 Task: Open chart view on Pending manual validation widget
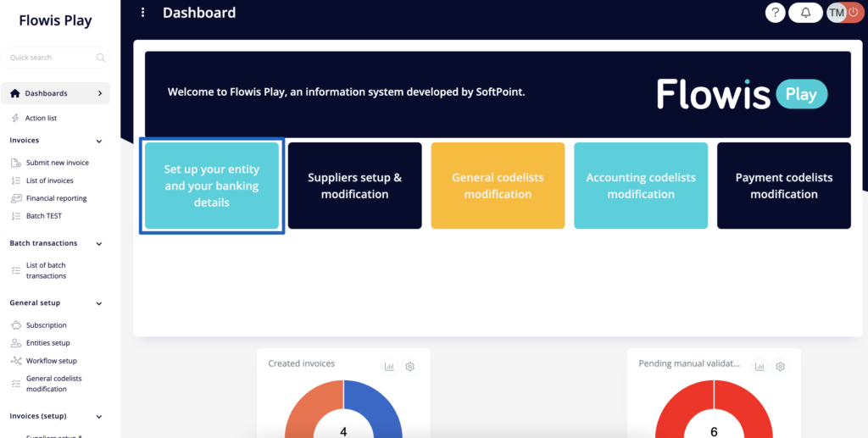click(760, 366)
